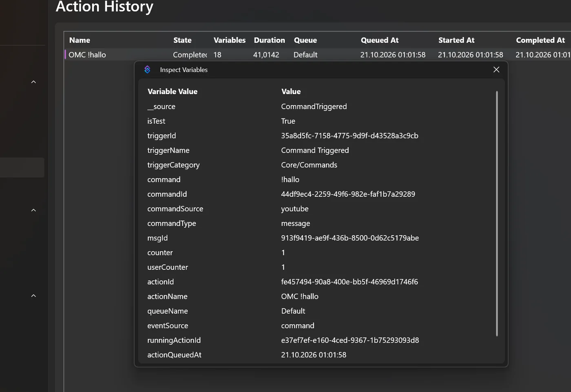Screen dimensions: 571x392
Task: Click the commandType variable name
Action: pos(172,224)
